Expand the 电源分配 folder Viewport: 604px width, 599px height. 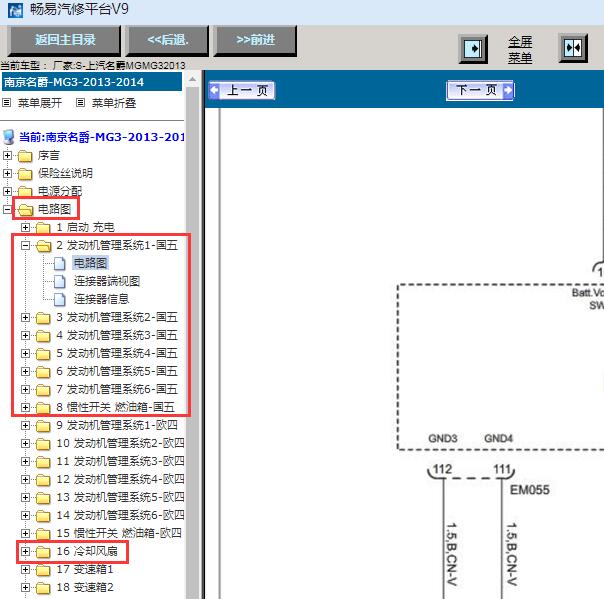point(7,191)
